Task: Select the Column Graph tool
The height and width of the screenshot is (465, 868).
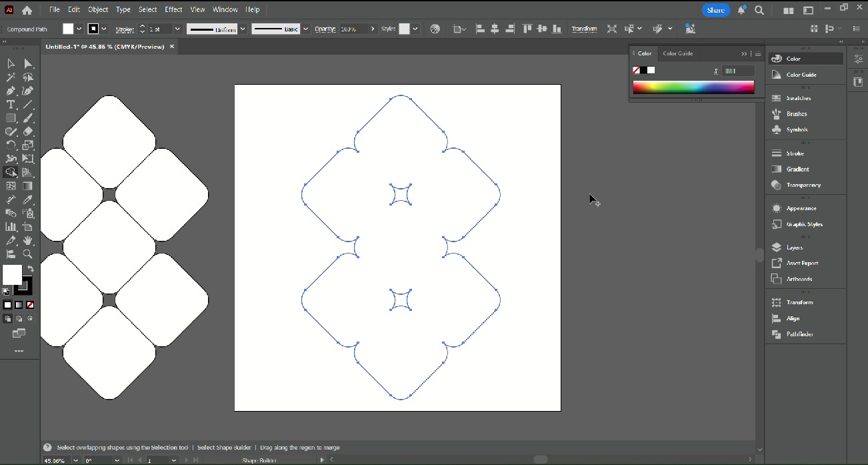Action: pyautogui.click(x=11, y=227)
